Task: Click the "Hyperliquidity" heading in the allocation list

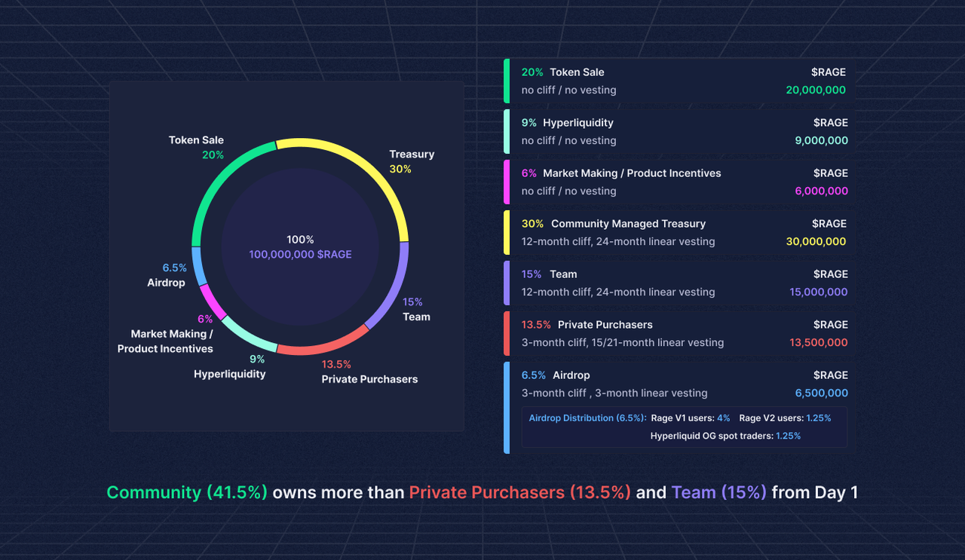Action: 578,123
